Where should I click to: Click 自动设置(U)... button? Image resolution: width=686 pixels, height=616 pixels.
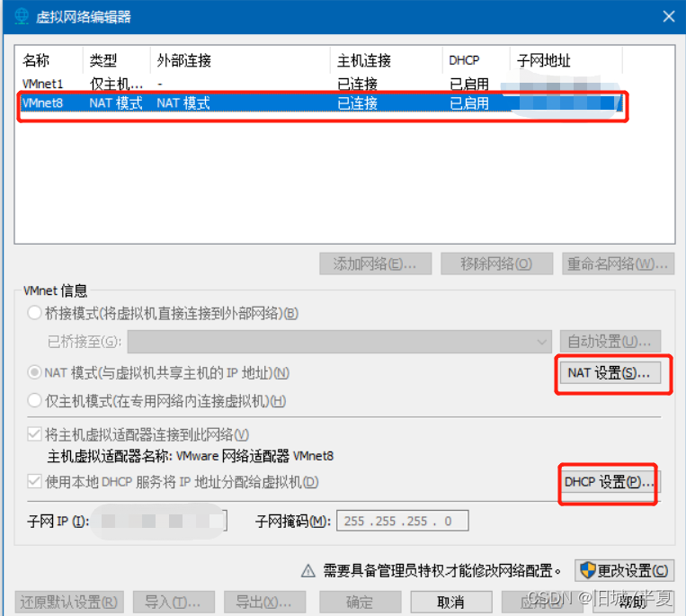click(610, 342)
